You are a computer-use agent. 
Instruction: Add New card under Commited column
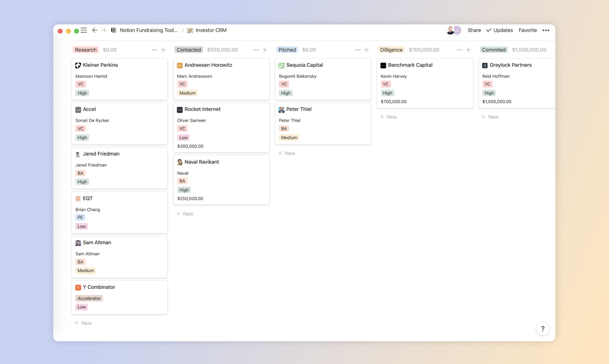pos(490,117)
